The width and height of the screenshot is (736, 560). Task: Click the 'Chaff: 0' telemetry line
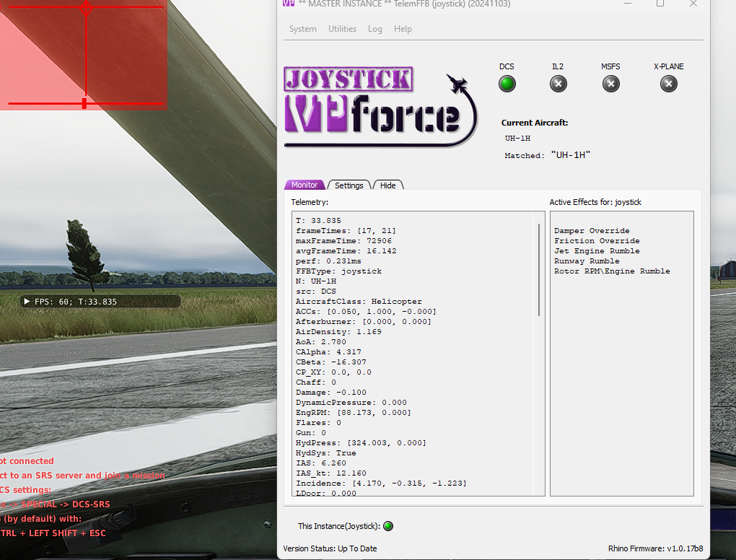(316, 382)
